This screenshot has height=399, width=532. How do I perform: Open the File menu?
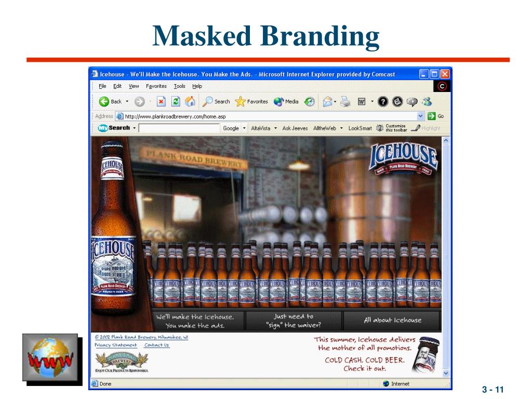102,86
